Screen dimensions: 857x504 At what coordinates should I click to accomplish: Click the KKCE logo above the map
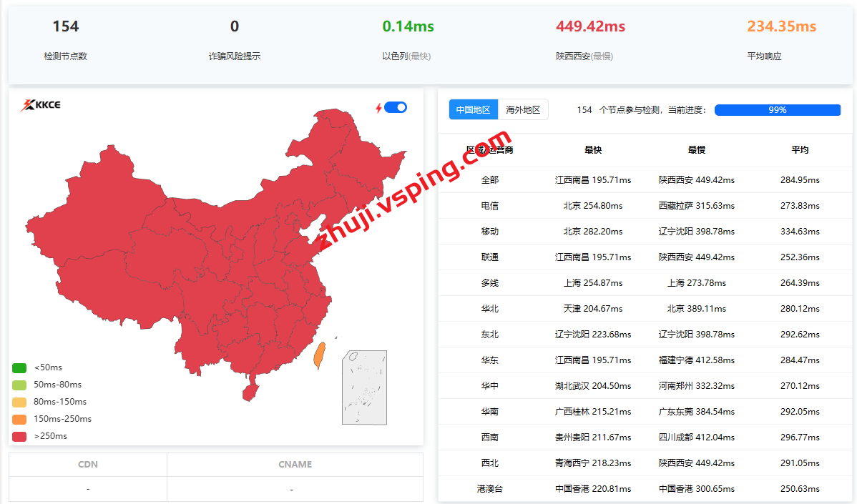click(40, 105)
